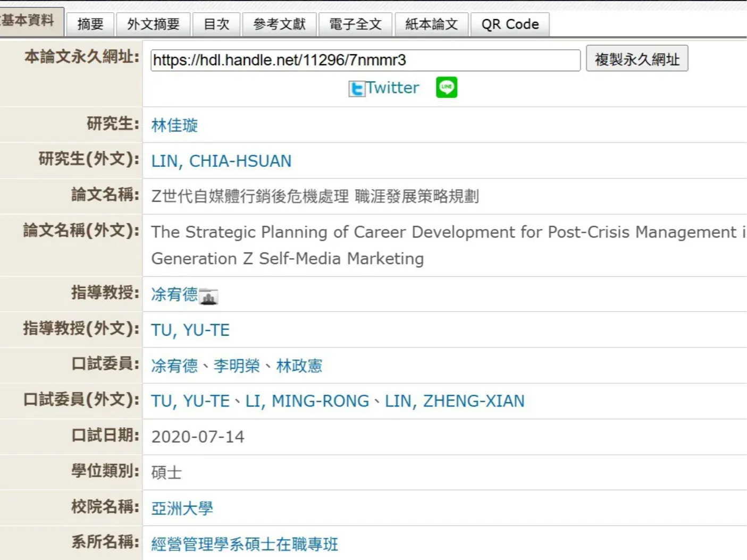Image resolution: width=747 pixels, height=560 pixels.
Task: Click advisor profile icon beside 涂宥德
Action: (208, 296)
